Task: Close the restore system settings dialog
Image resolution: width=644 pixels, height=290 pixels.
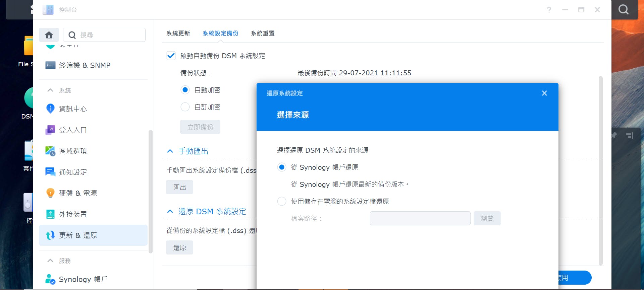Action: point(544,93)
